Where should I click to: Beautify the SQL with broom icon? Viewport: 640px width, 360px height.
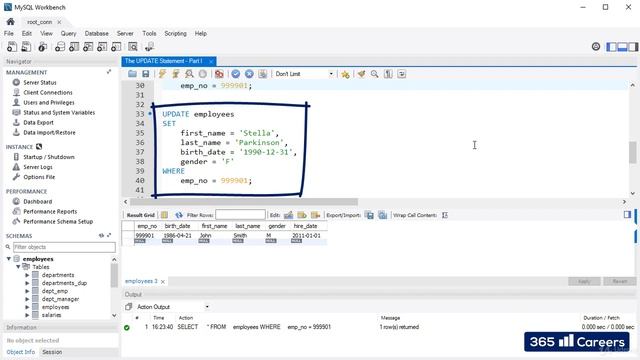click(361, 74)
